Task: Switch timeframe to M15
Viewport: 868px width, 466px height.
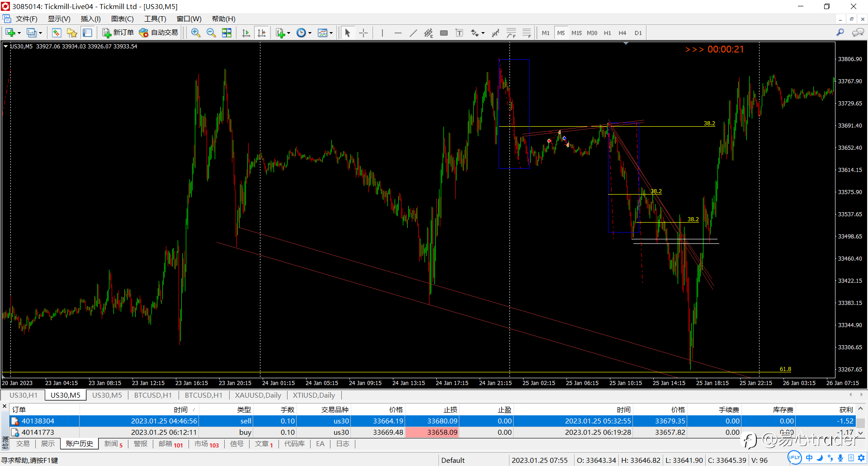Action: [576, 33]
